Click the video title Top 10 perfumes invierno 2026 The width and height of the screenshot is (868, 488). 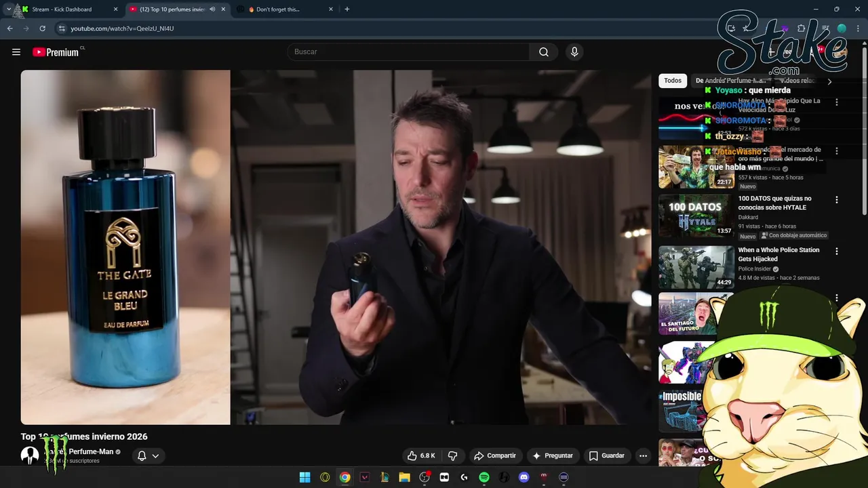click(84, 436)
